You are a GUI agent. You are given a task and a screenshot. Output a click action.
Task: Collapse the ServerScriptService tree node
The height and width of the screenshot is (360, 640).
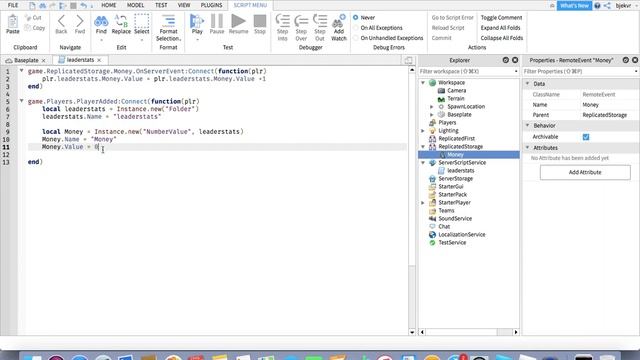pos(423,162)
